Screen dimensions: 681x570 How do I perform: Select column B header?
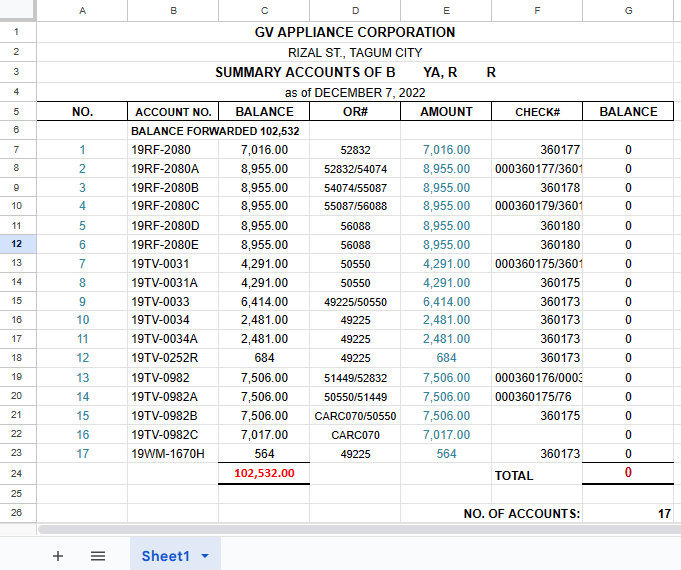[x=173, y=10]
